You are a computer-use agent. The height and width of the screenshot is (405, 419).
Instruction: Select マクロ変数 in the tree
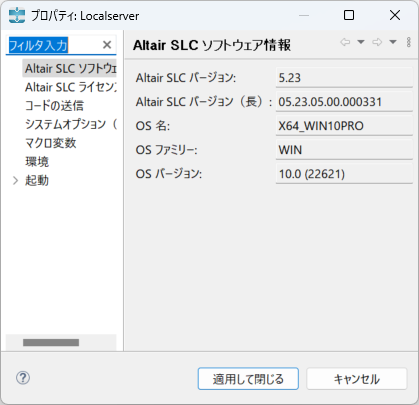(x=51, y=143)
